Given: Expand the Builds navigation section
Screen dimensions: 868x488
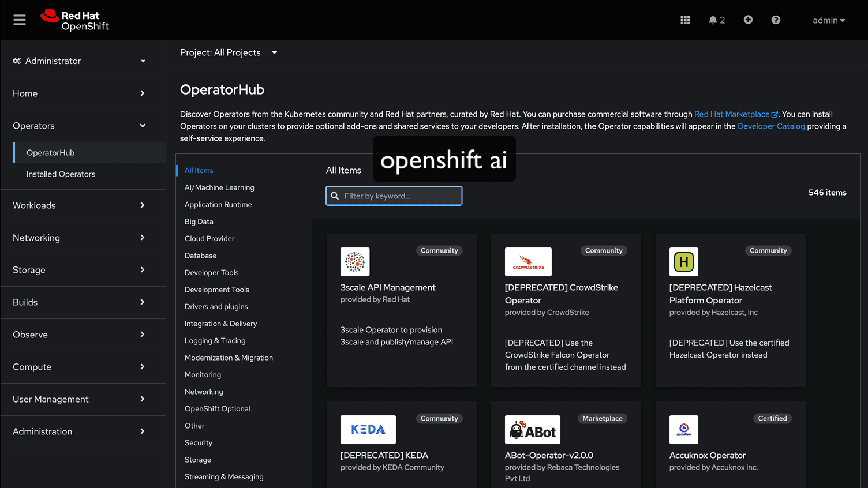Looking at the screenshot, I should (83, 302).
